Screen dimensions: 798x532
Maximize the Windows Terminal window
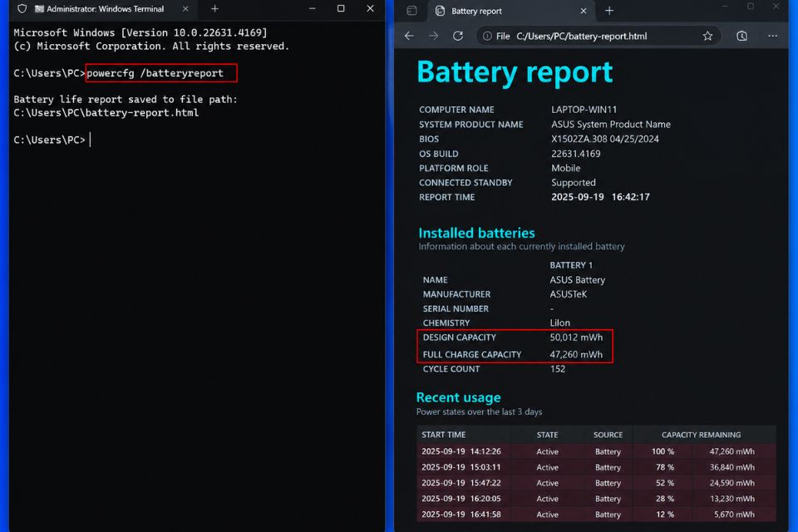coord(341,8)
